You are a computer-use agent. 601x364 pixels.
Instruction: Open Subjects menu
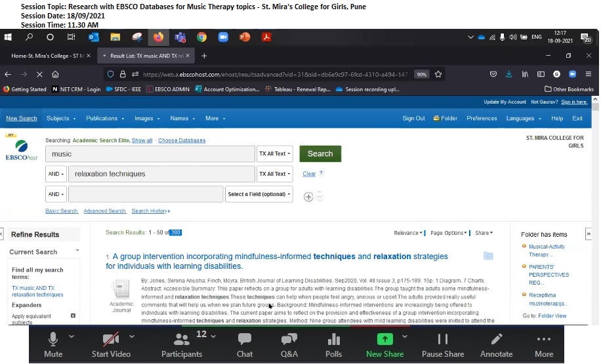[x=61, y=119]
